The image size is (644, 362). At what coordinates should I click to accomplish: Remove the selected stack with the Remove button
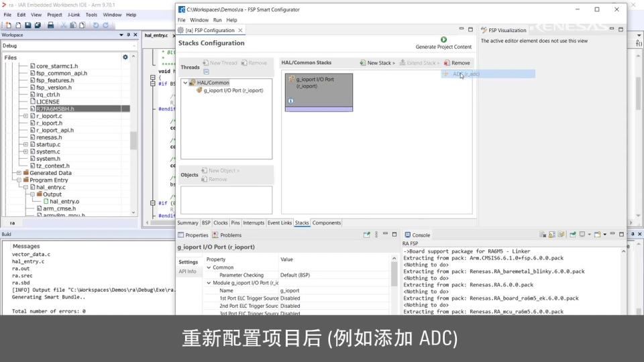456,63
